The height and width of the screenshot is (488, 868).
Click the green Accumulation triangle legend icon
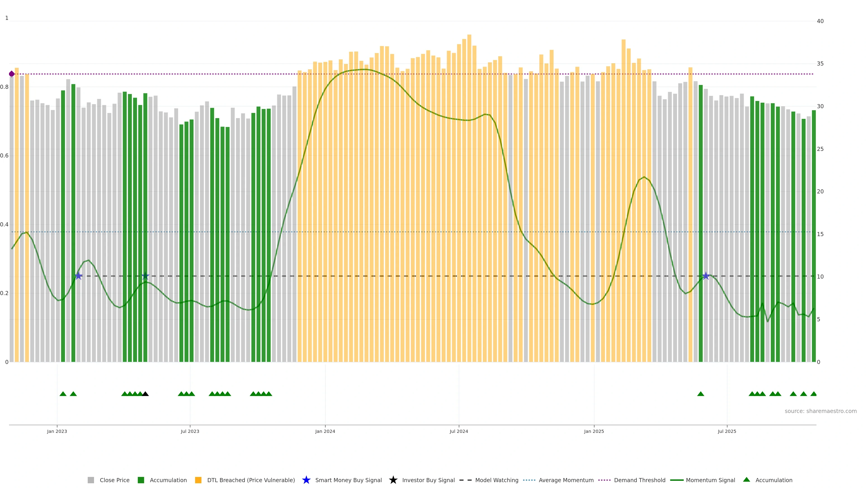tap(746, 480)
